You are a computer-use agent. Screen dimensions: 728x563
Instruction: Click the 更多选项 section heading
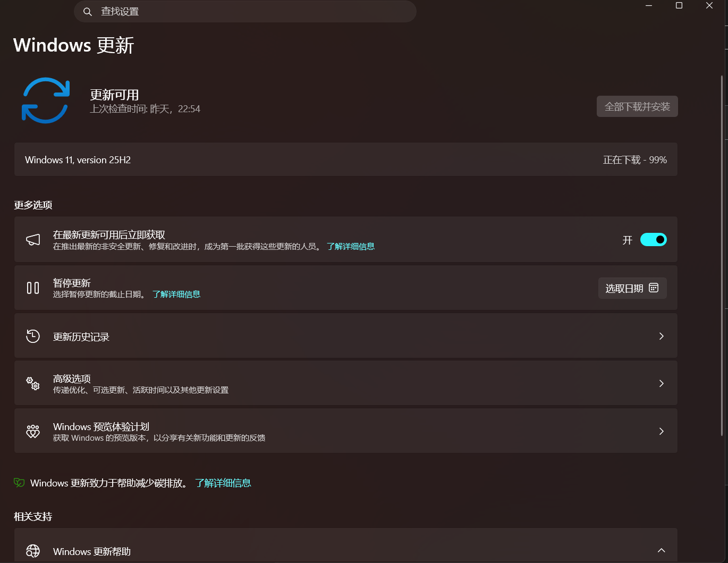pyautogui.click(x=33, y=205)
